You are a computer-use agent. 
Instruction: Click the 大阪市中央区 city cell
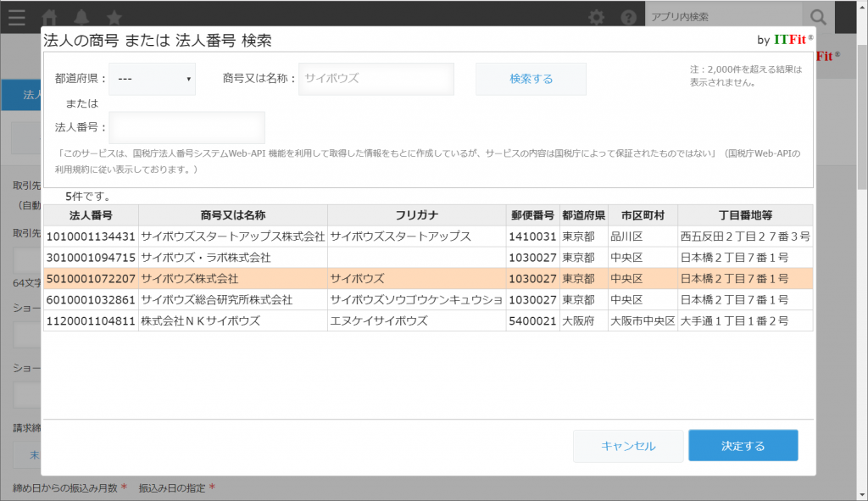tap(643, 320)
